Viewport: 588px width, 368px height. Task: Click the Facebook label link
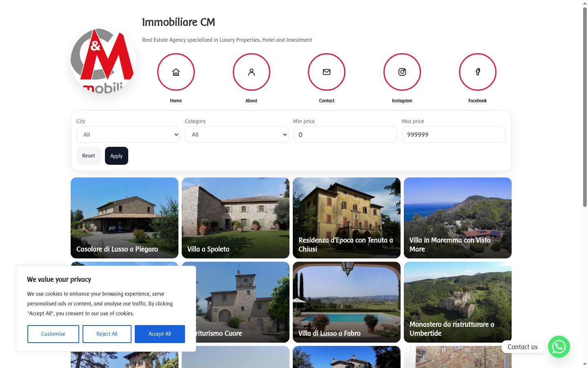click(x=478, y=101)
